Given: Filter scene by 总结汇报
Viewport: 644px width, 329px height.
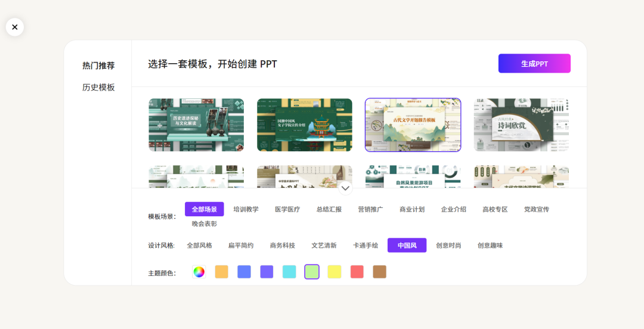Looking at the screenshot, I should (x=329, y=209).
